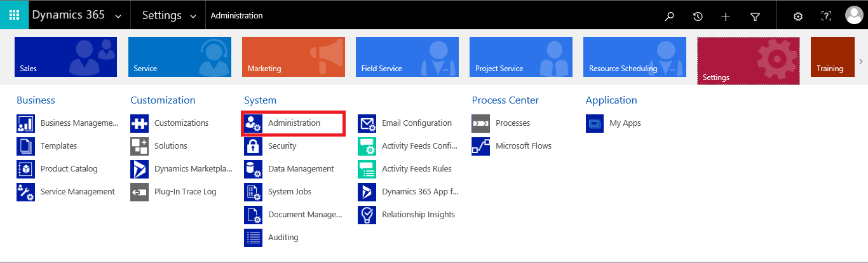Viewport: 868px width, 263px height.
Task: Open the Field Service tile
Action: 407,57
